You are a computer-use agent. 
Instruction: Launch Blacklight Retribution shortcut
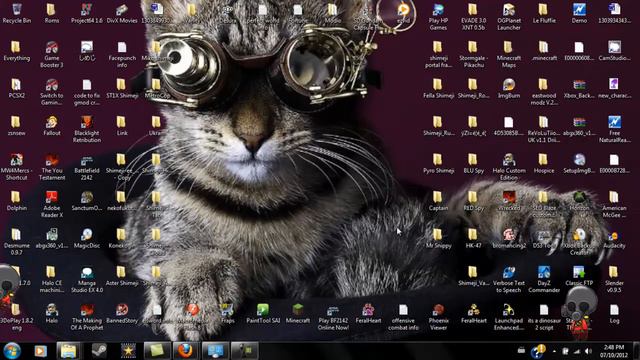point(87,129)
